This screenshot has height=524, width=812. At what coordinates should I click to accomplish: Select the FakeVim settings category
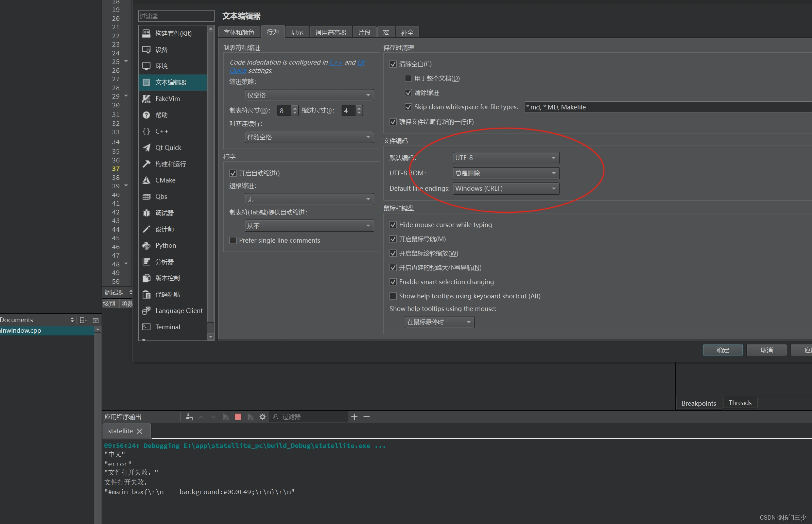[167, 98]
